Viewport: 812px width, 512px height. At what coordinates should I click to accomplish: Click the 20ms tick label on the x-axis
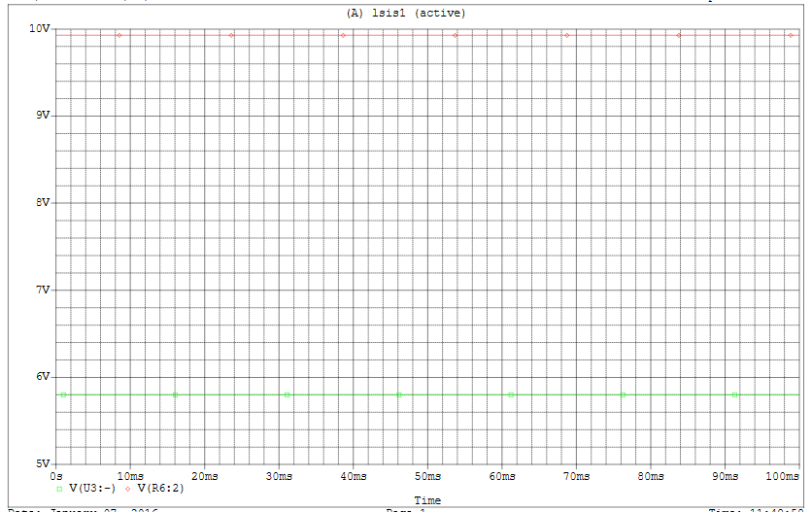pyautogui.click(x=205, y=477)
